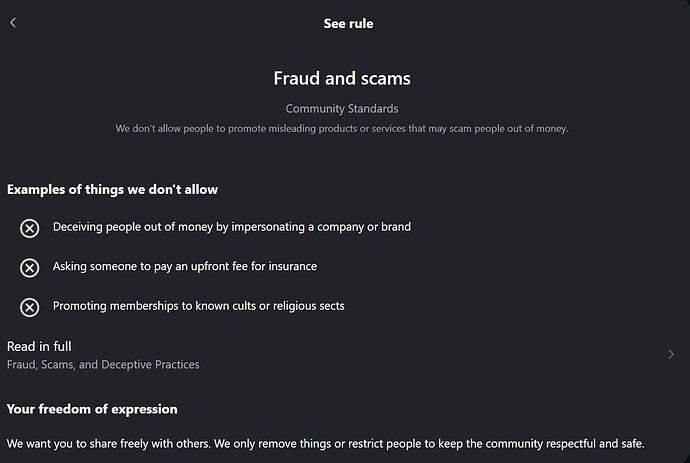Click the X icon beside impersonating a company
690x463 pixels.
tap(30, 228)
